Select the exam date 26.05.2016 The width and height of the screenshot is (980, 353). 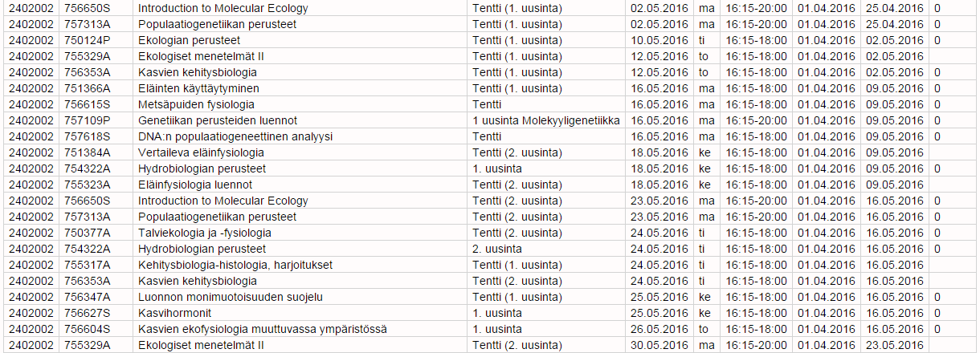tap(659, 329)
